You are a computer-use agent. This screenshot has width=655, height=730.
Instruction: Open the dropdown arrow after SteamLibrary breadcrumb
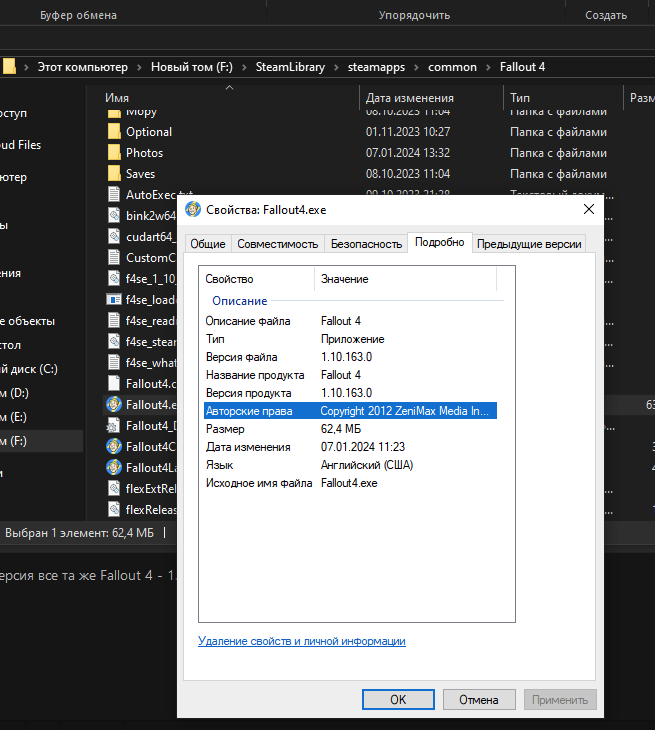click(335, 67)
